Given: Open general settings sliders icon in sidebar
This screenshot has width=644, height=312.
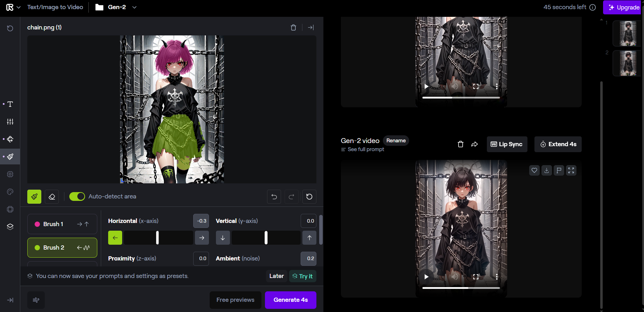Looking at the screenshot, I should coord(10,122).
